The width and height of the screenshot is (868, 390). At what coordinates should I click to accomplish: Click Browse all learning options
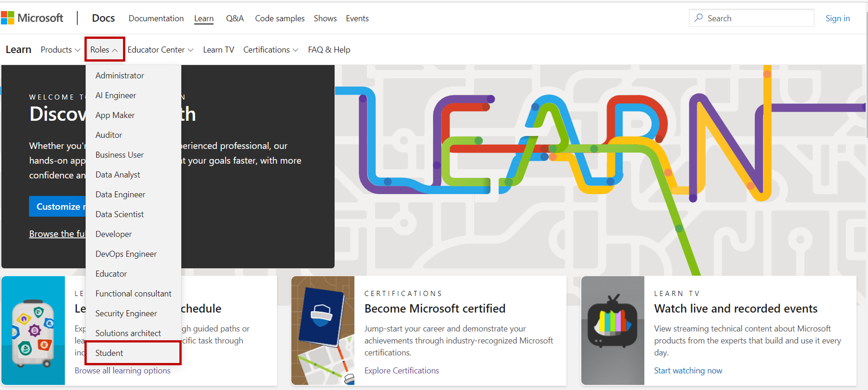pos(123,370)
